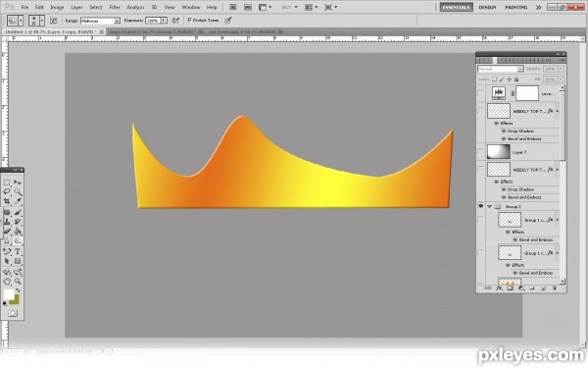The width and height of the screenshot is (588, 368).
Task: Open the Exposure slider dropdown arrow
Action: 164,21
